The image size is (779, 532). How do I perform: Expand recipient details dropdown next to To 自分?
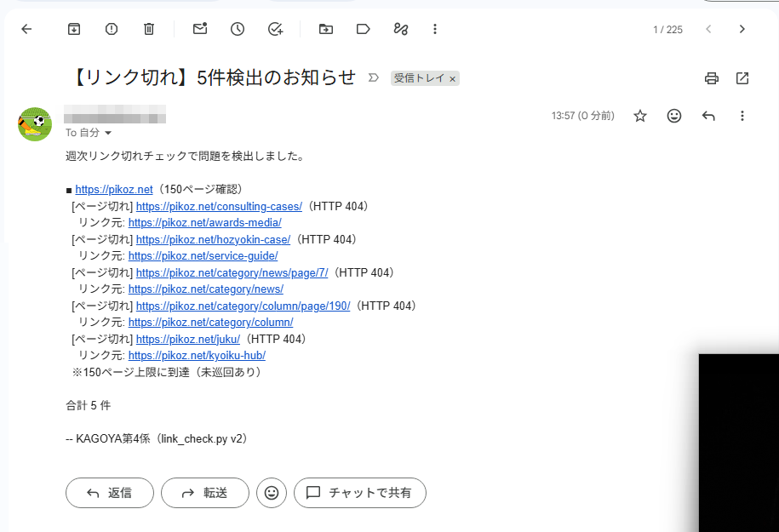click(x=108, y=133)
